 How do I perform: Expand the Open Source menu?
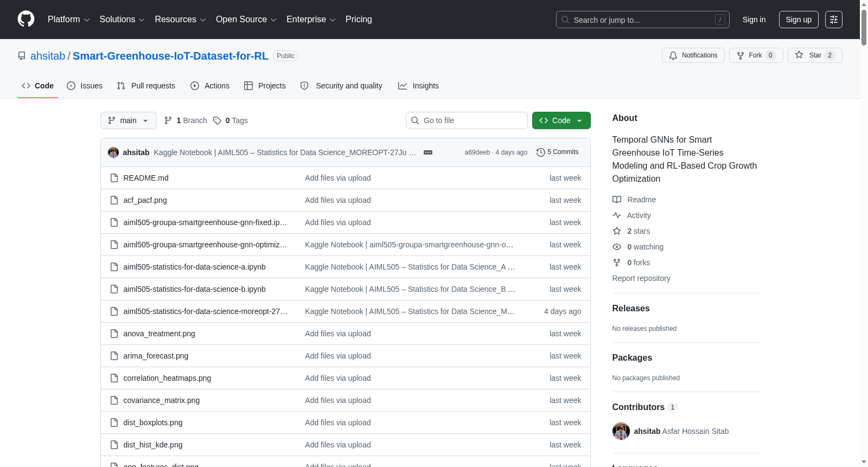click(x=246, y=20)
